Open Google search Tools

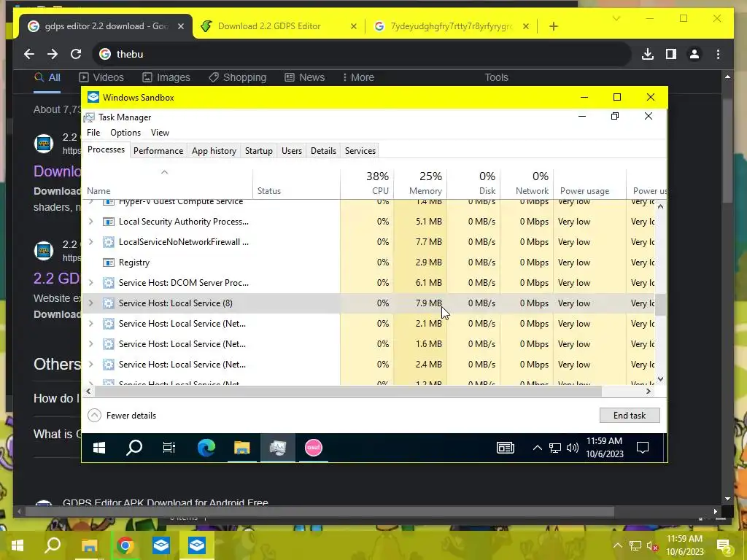pyautogui.click(x=496, y=77)
